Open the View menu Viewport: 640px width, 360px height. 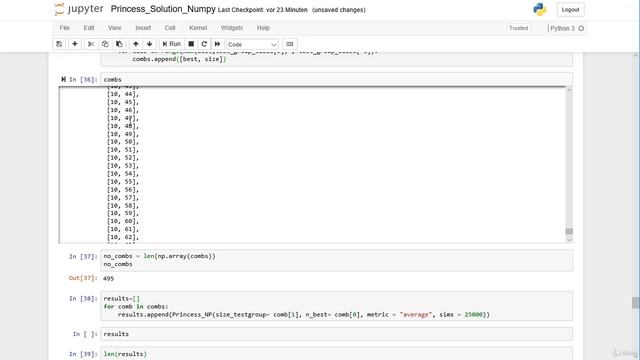tap(115, 28)
